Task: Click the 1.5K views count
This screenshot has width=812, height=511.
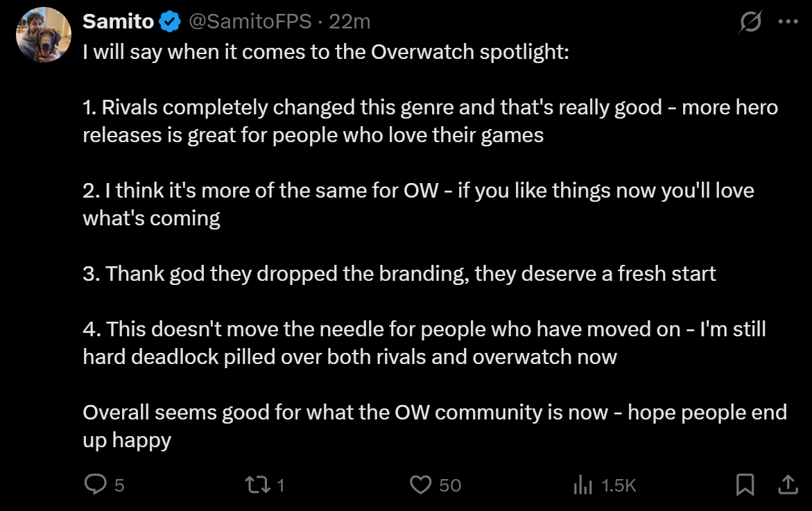Action: tap(619, 485)
